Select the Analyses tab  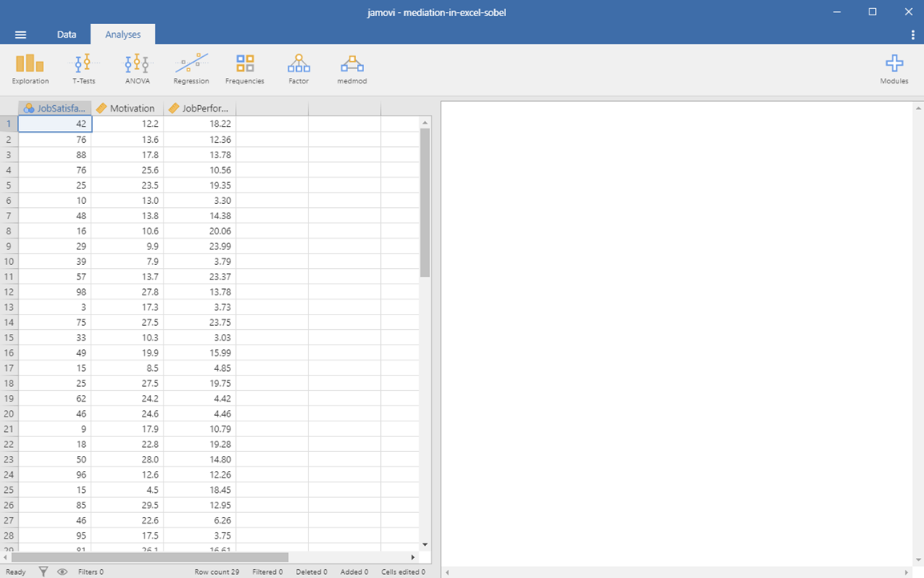tap(123, 35)
